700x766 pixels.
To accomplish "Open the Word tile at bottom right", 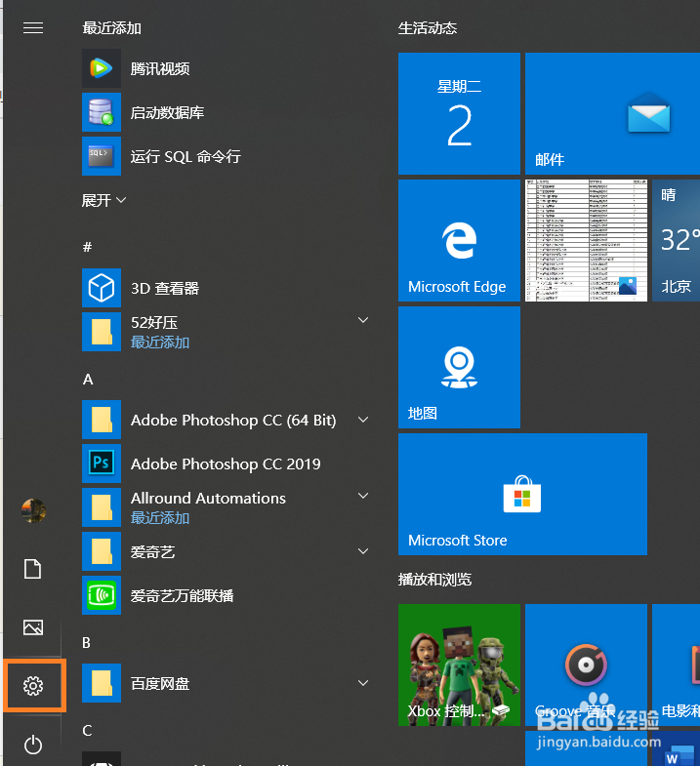I will tap(676, 748).
